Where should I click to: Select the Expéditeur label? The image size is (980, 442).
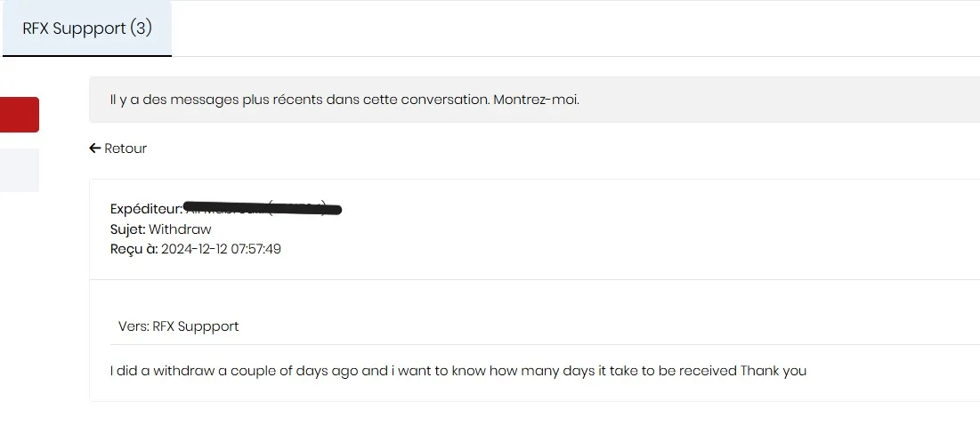click(x=146, y=209)
